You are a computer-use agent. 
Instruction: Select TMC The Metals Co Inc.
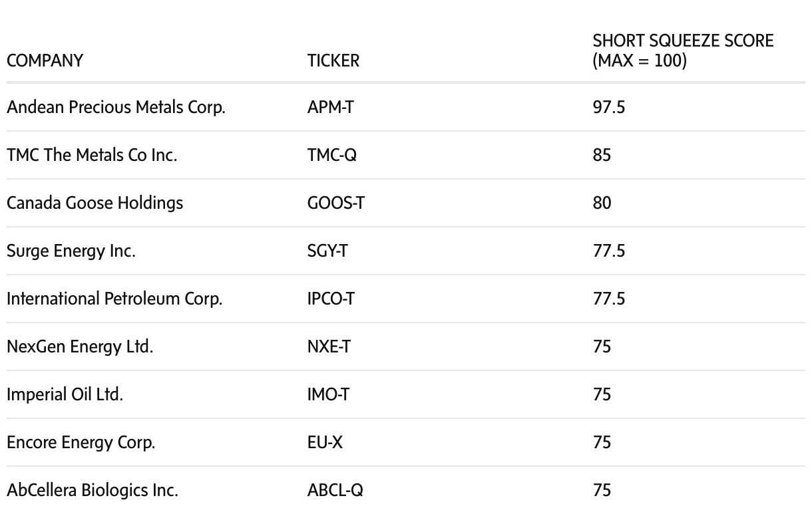click(x=92, y=155)
